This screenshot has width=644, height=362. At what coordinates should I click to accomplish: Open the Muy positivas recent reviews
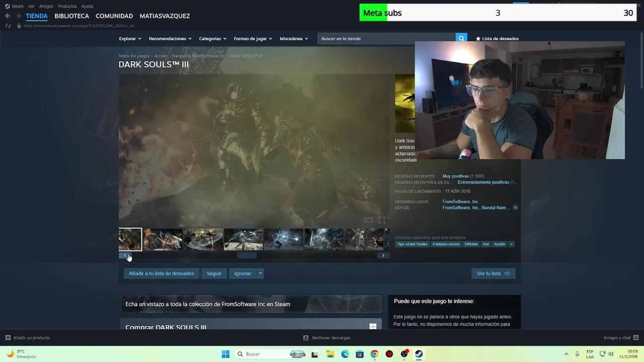coord(455,176)
